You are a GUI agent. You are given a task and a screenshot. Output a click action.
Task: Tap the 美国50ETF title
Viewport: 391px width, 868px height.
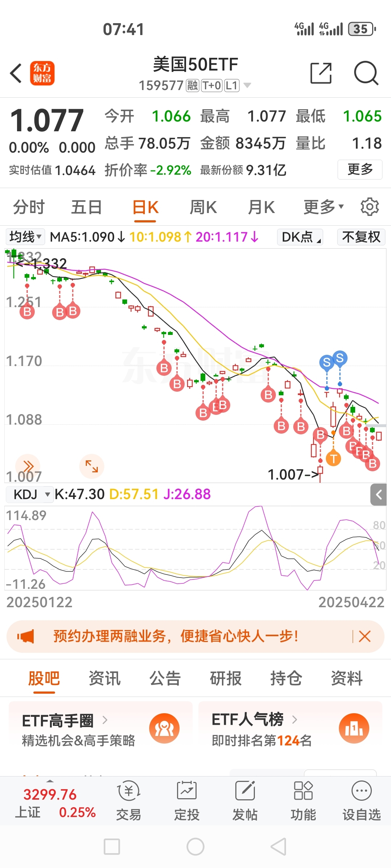tap(195, 64)
